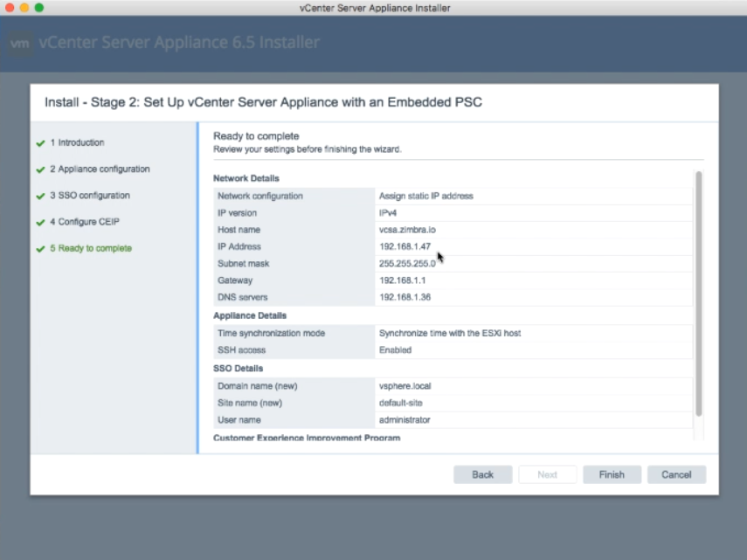Click the 'IP Address' label
747x560 pixels.
239,246
